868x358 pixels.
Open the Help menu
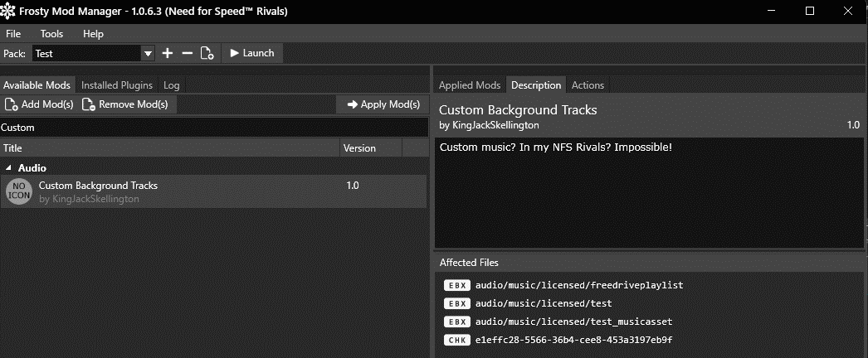point(93,34)
